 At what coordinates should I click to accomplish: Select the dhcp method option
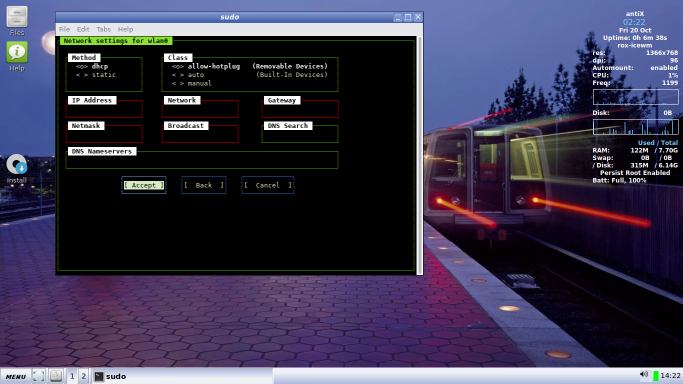[92, 66]
